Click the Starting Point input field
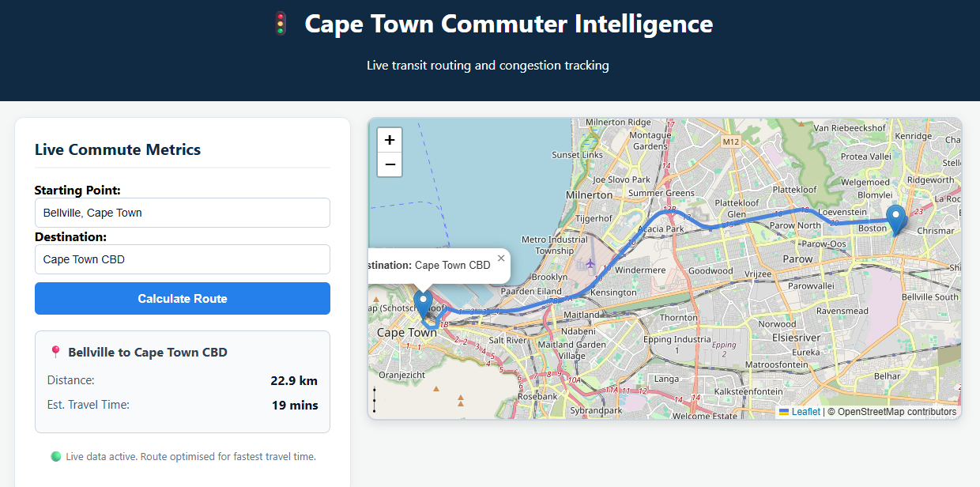 182,212
